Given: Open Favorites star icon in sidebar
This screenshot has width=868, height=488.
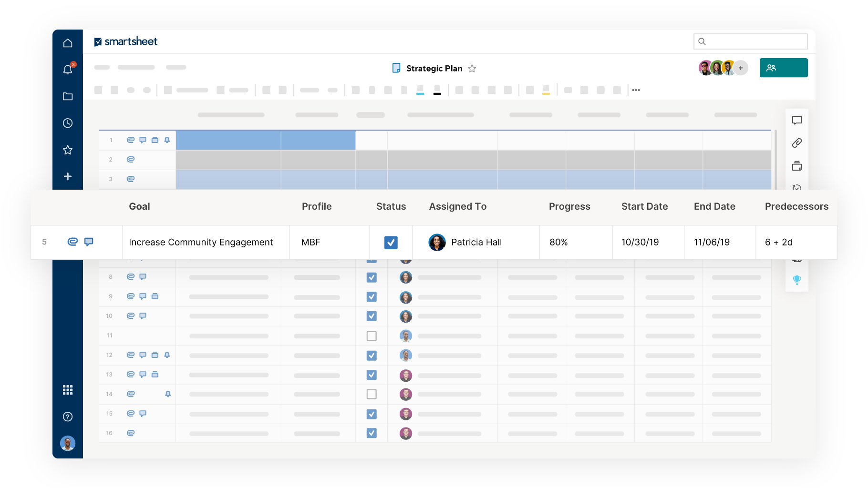Looking at the screenshot, I should tap(68, 150).
